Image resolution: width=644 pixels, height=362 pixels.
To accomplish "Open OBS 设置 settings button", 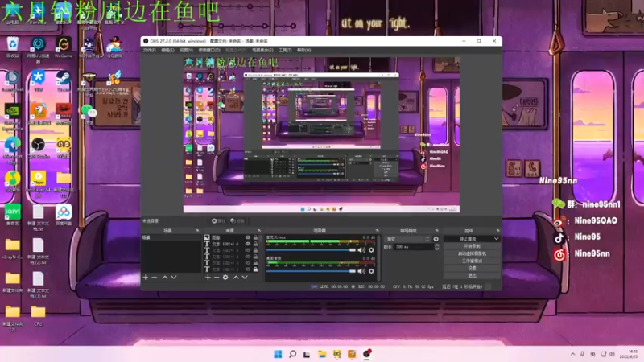I will pos(472,269).
